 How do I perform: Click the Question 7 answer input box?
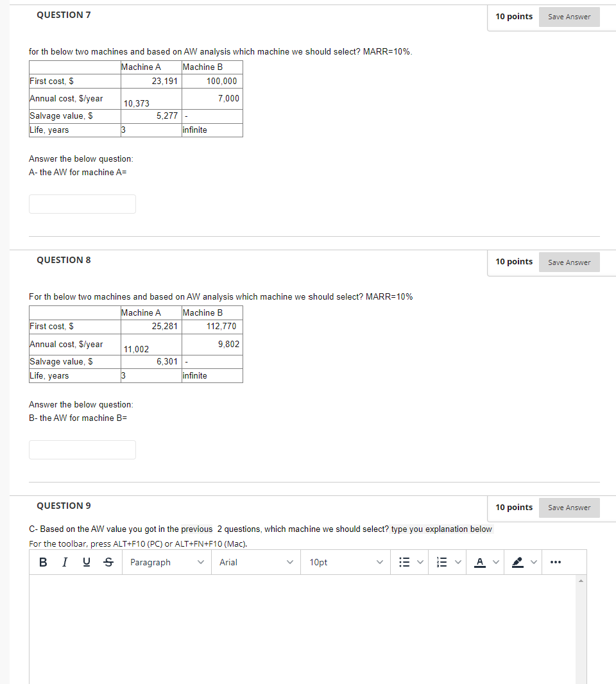tap(82, 204)
